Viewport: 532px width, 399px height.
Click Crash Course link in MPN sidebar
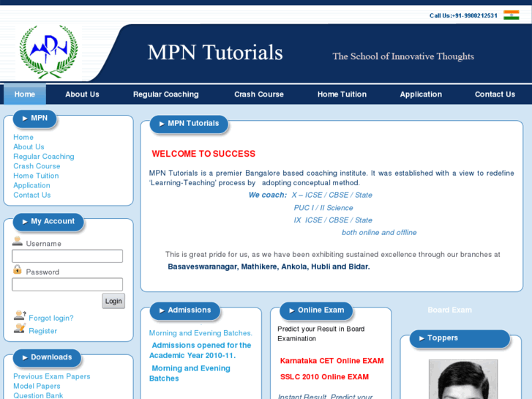[x=37, y=166]
